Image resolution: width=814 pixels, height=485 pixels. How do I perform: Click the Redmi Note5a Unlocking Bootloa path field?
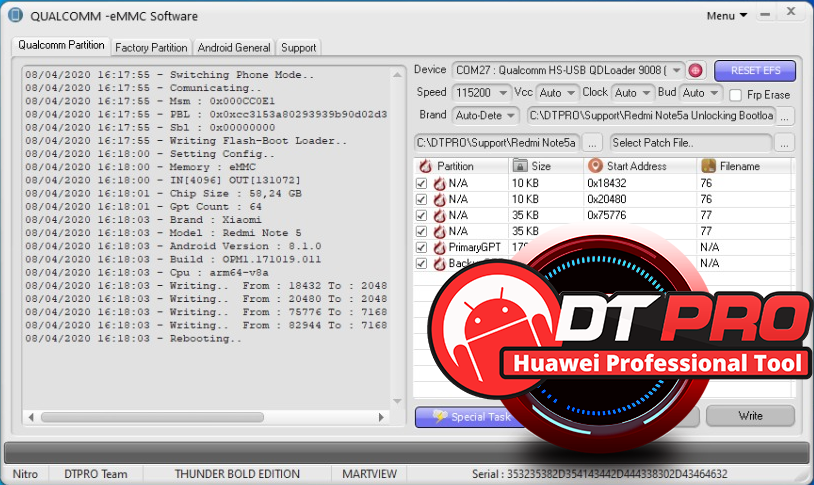(x=651, y=116)
